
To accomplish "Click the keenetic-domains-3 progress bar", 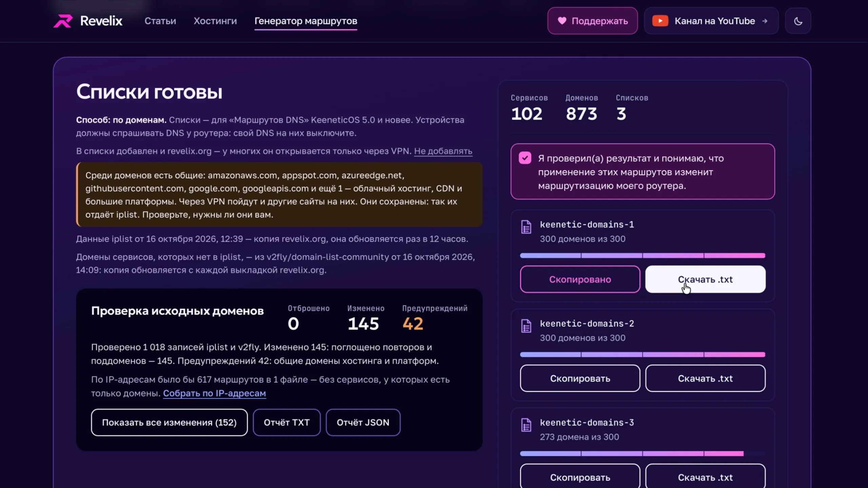I will click(643, 453).
